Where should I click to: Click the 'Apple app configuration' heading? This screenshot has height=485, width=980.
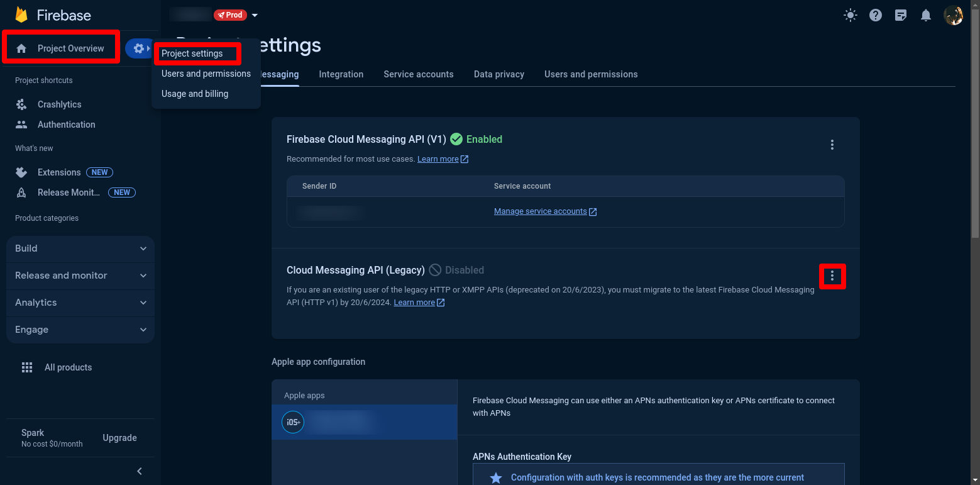click(318, 362)
